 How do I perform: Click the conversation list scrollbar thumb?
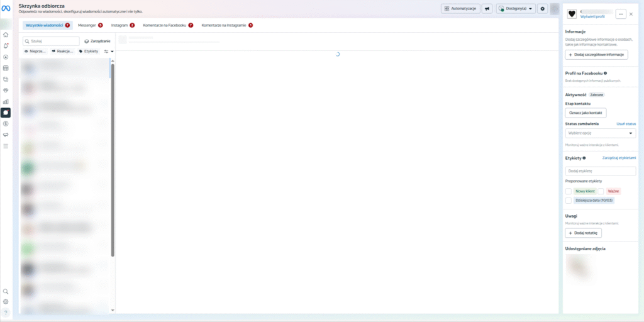[x=113, y=160]
